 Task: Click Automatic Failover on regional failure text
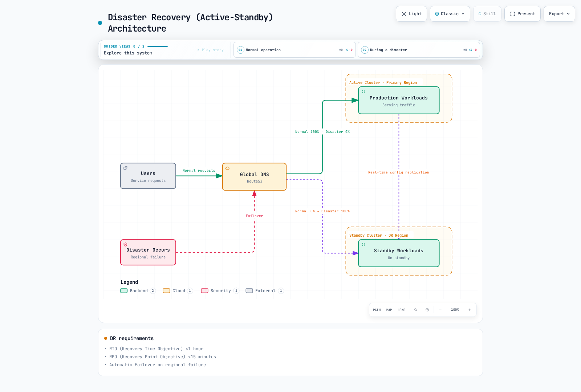pyautogui.click(x=158, y=365)
